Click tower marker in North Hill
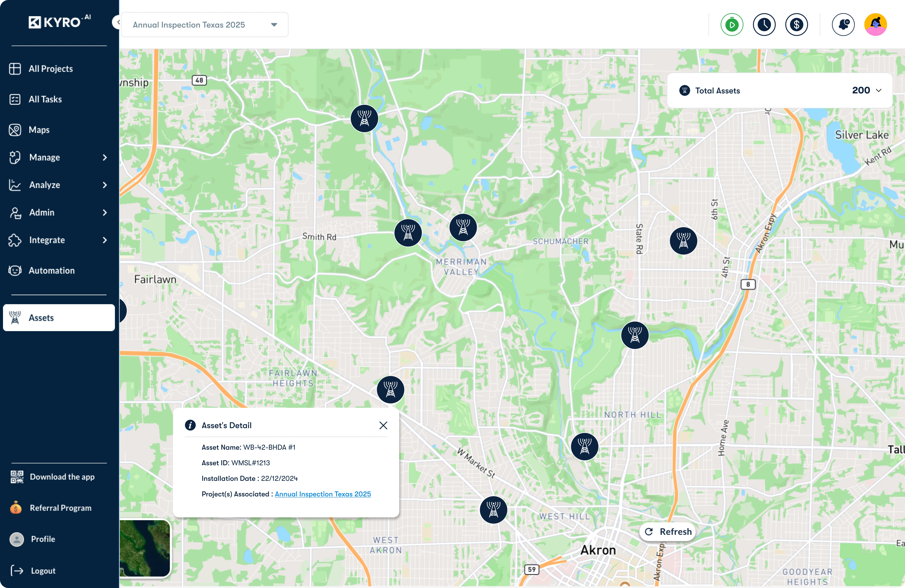 (584, 446)
